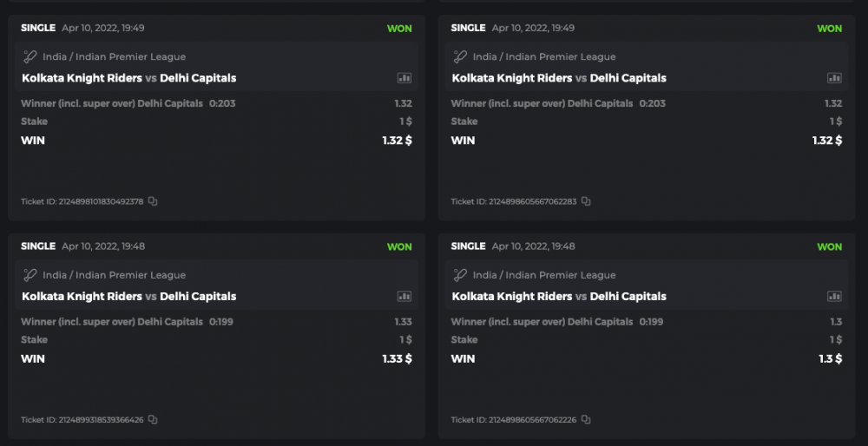This screenshot has height=446, width=868.
Task: Click cricket sport icon on 1.3 $ win ticket
Action: [460, 275]
